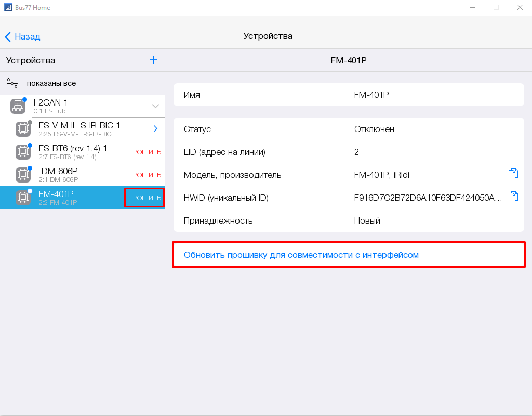The width and height of the screenshot is (532, 416).
Task: Click the I-2CAN 1 hub icon
Action: pos(18,107)
